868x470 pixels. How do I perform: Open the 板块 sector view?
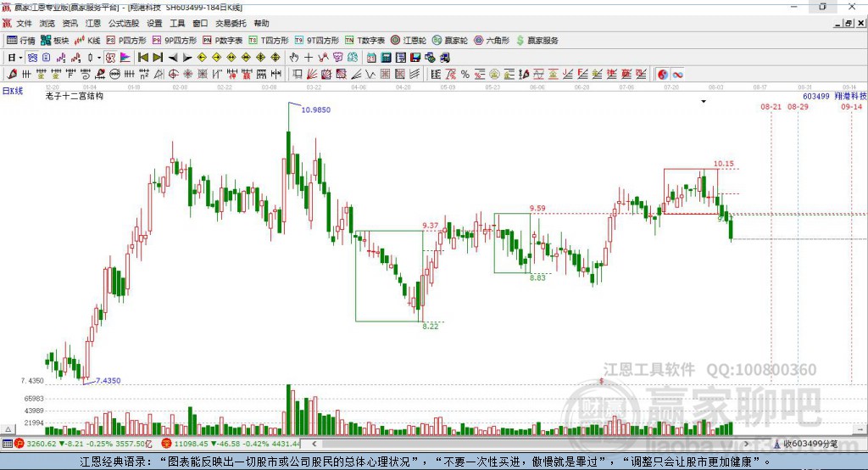coord(55,41)
